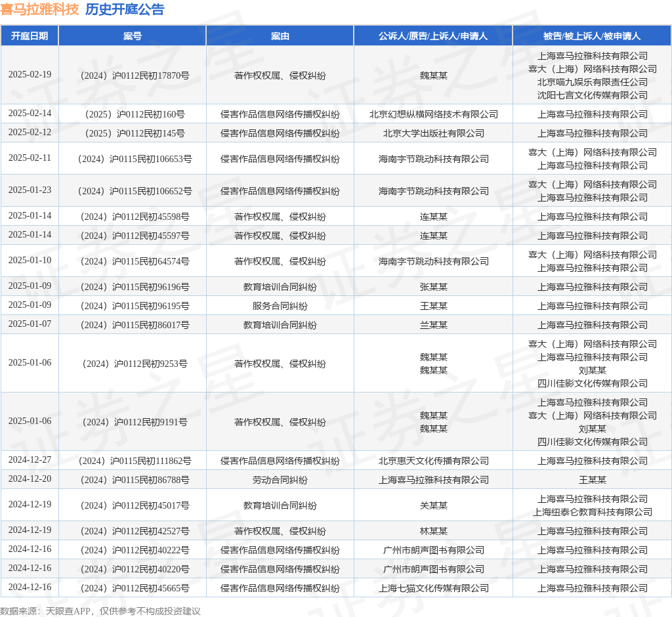Select case number (2024)沪0115民初96195号
672x617 pixels.
pyautogui.click(x=135, y=306)
